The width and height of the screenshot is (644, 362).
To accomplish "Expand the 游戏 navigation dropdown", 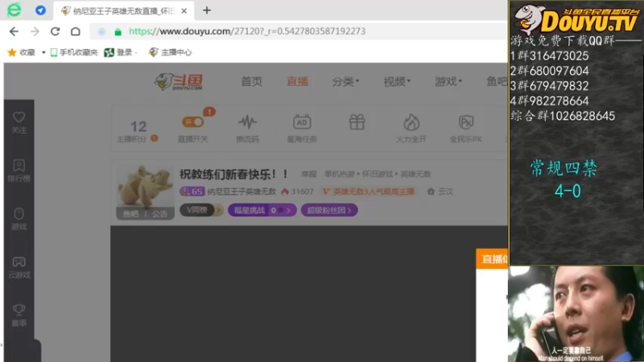I will [x=448, y=82].
